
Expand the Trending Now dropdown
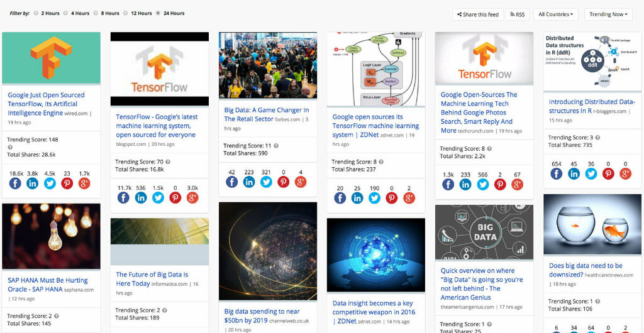pos(608,14)
